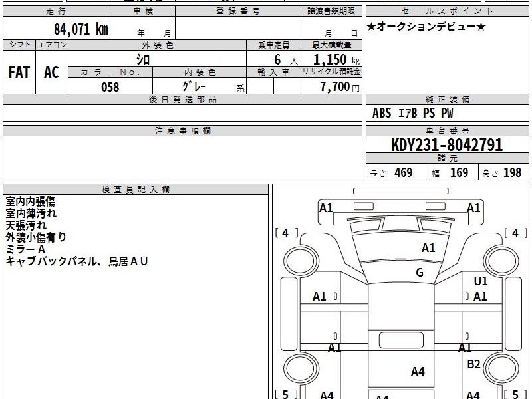
Task: Click the A4 mark on cargo bed center
Action: click(x=418, y=372)
